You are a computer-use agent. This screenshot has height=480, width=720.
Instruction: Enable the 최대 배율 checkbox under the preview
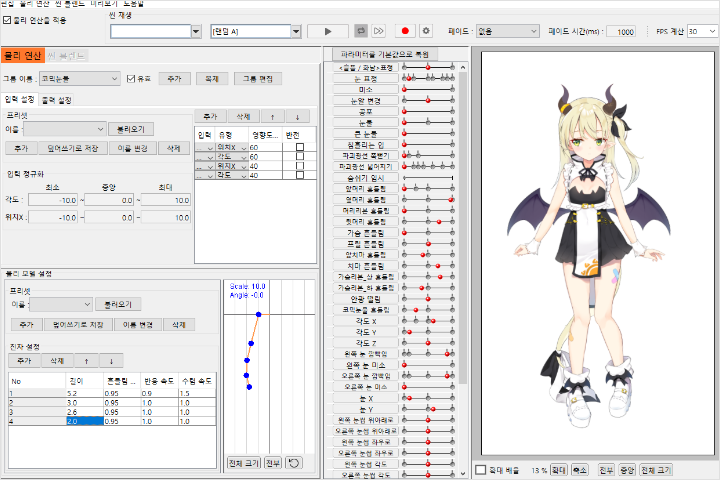[x=481, y=470]
